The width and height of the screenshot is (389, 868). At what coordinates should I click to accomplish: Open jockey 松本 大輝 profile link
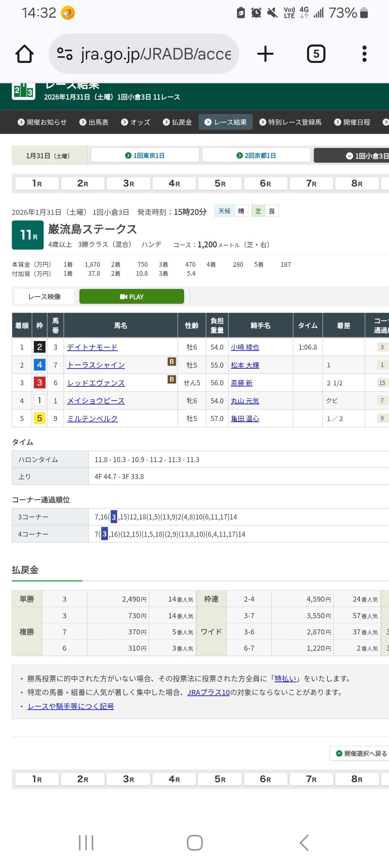pos(245,365)
